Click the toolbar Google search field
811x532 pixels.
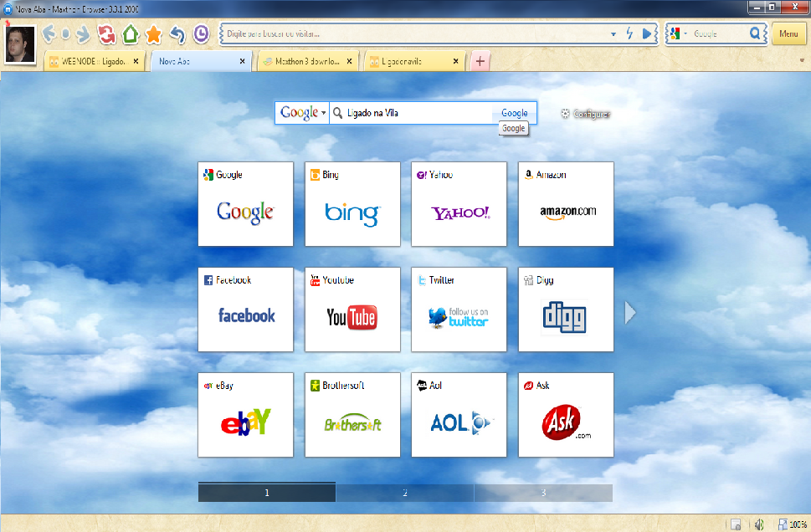[718, 33]
